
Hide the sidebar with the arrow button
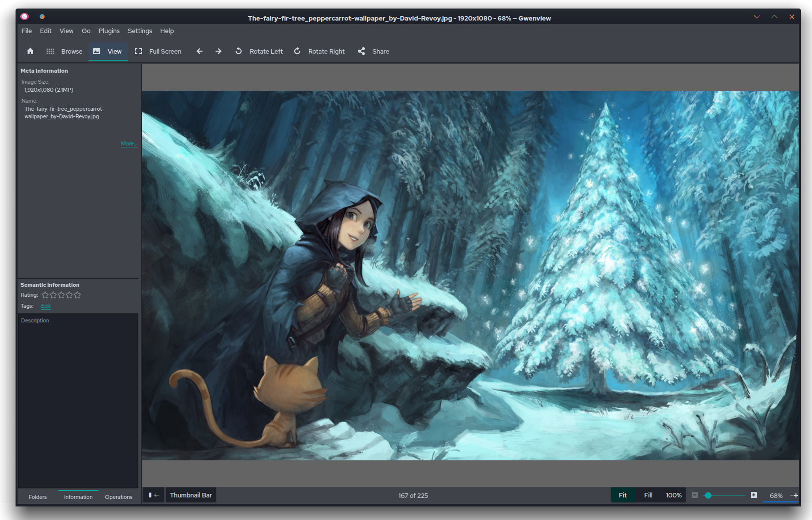click(153, 495)
